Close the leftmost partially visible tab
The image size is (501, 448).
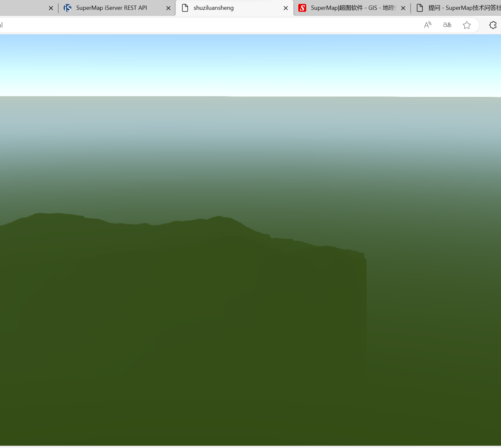click(x=51, y=8)
